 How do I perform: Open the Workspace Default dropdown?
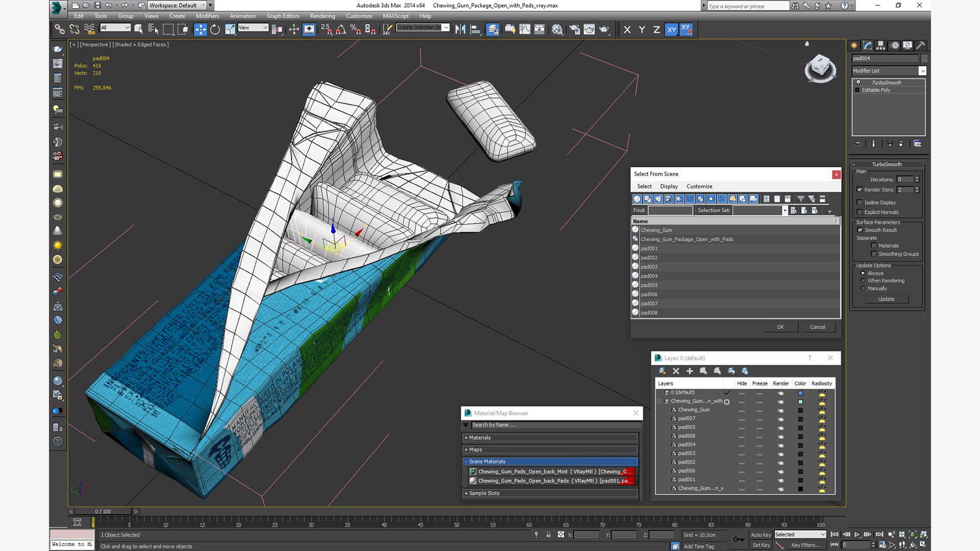pyautogui.click(x=177, y=6)
